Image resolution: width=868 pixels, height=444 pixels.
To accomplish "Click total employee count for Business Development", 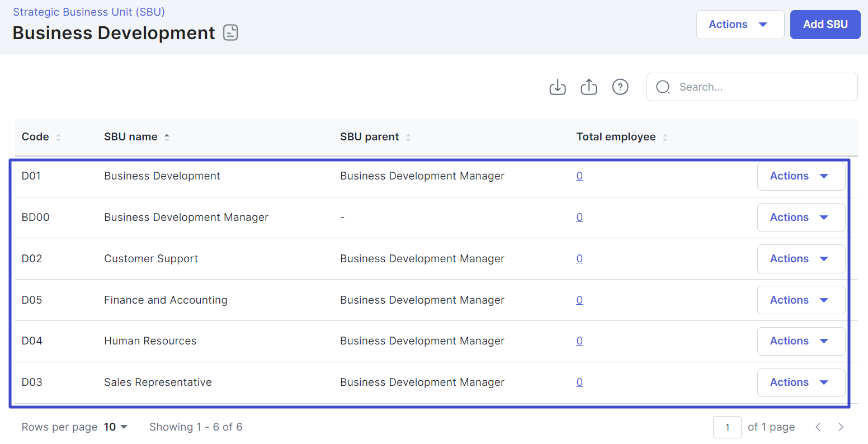I will coord(579,176).
